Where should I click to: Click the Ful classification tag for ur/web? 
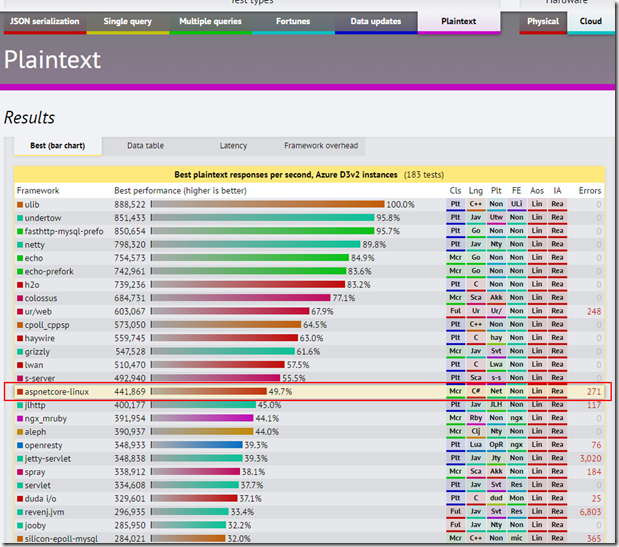[x=456, y=311]
